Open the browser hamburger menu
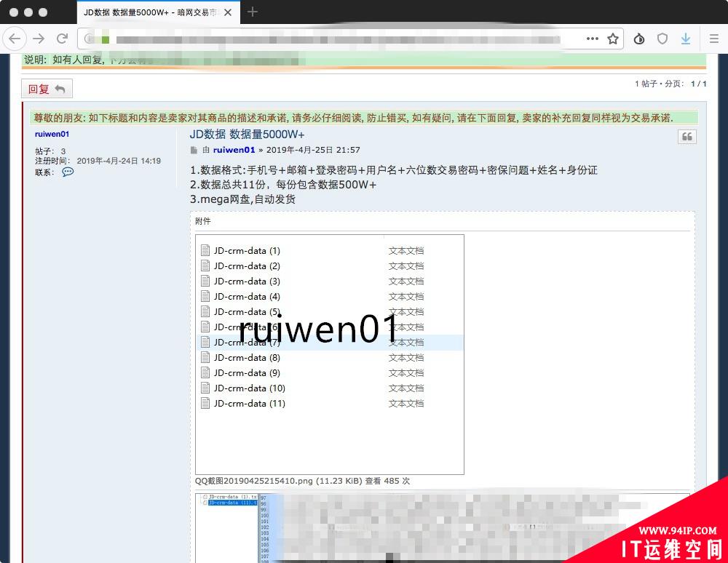Image resolution: width=728 pixels, height=563 pixels. [x=714, y=39]
